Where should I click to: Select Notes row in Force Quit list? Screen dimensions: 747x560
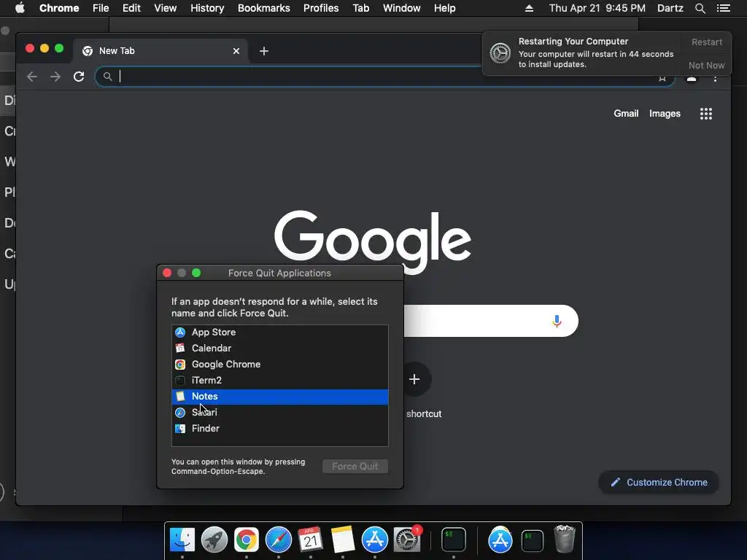280,397
